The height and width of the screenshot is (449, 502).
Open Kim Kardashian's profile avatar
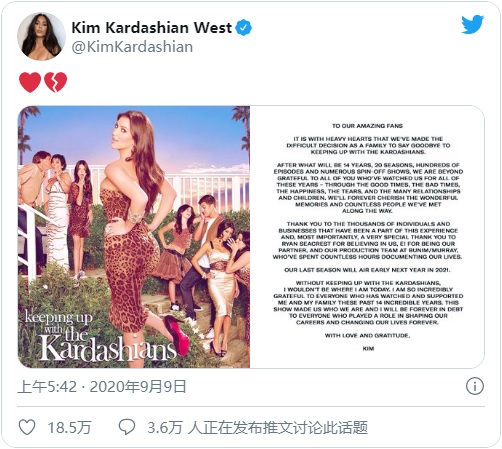click(41, 36)
